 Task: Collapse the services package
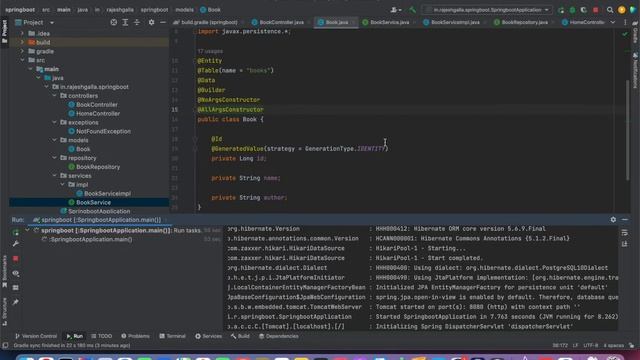(54, 176)
